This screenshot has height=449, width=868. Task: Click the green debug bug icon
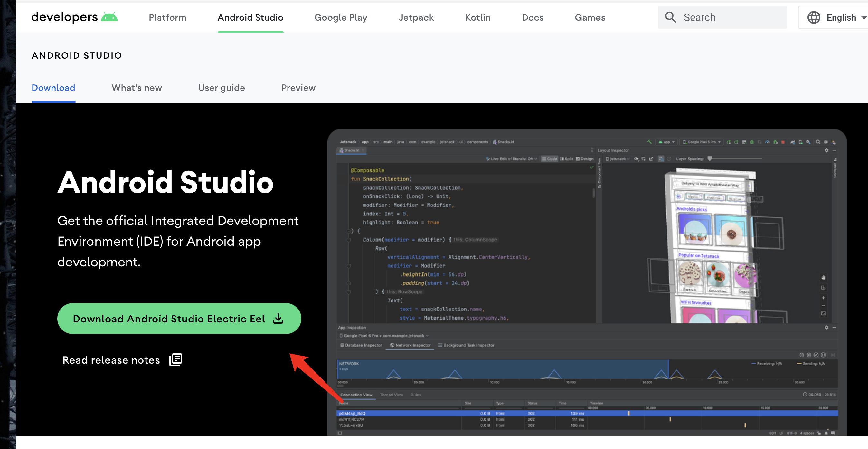tap(751, 142)
